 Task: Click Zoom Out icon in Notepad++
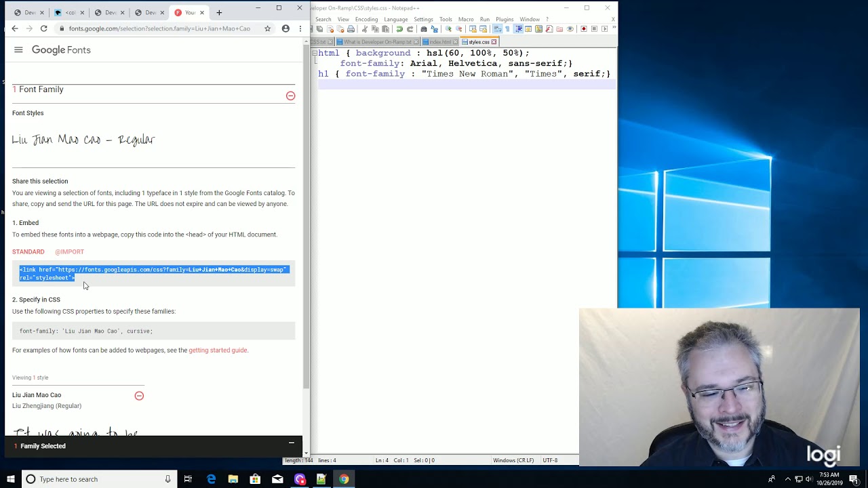tap(458, 29)
